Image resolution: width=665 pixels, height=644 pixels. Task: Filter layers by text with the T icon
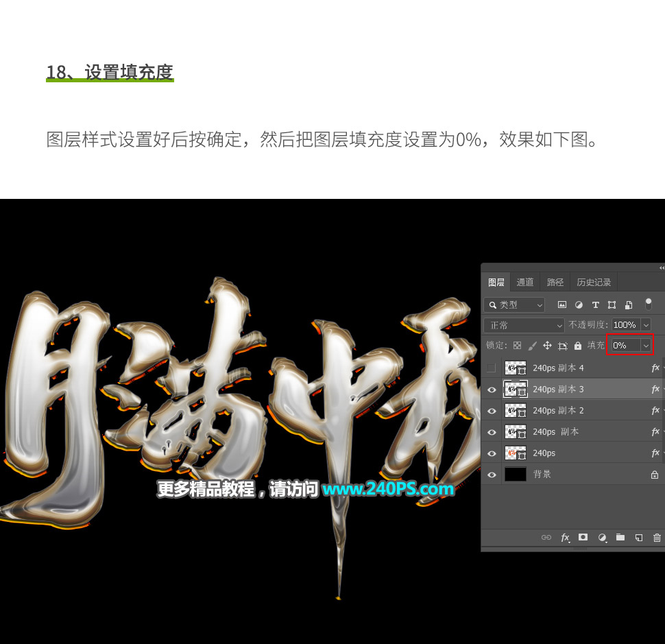(x=595, y=304)
